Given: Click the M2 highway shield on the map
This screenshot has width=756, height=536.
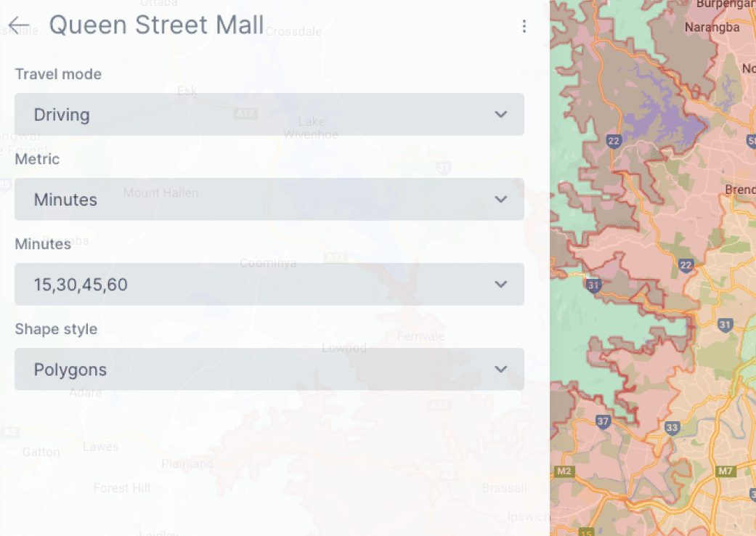Looking at the screenshot, I should 564,471.
